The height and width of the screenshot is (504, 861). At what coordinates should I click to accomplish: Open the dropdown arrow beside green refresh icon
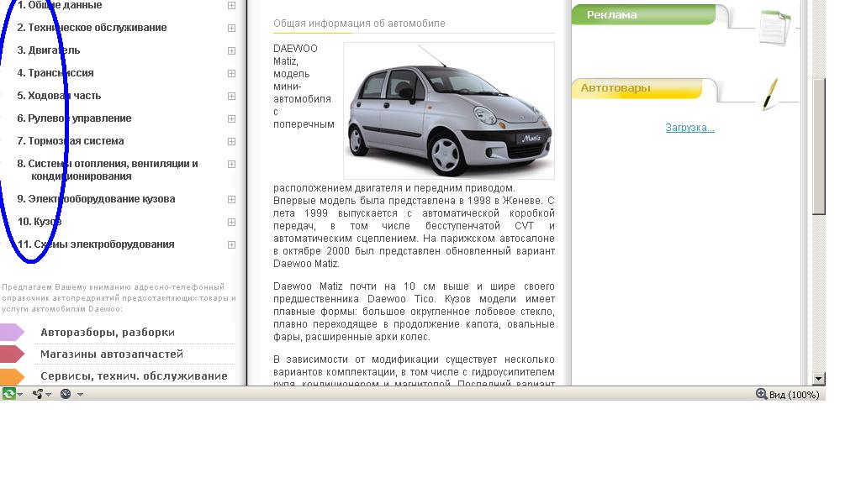20,394
